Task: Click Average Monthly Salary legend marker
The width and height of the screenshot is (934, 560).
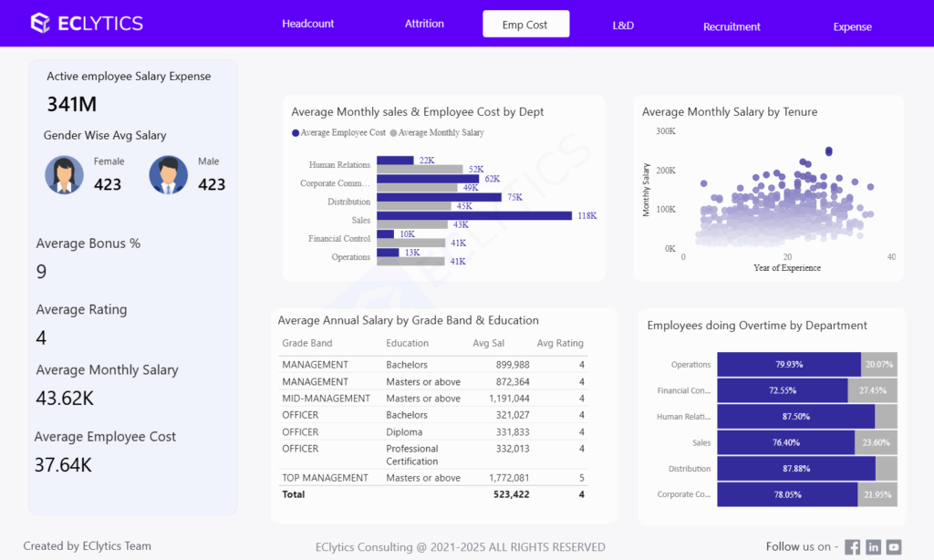Action: (394, 133)
